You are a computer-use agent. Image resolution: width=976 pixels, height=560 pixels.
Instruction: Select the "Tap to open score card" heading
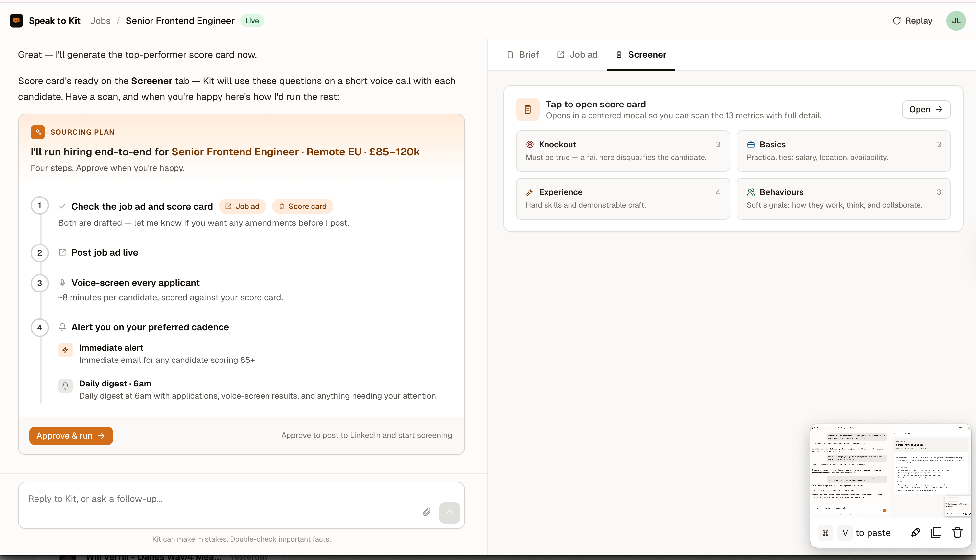[596, 104]
